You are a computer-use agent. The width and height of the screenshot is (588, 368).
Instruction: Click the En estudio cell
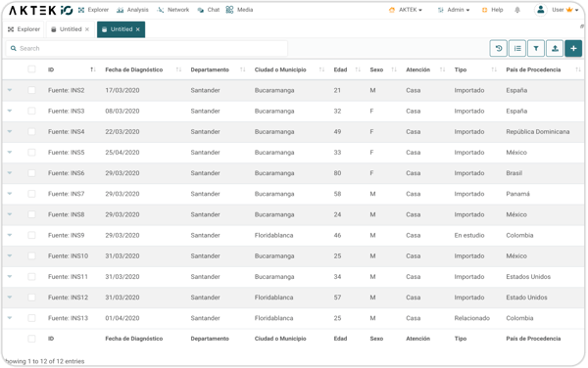[469, 235]
